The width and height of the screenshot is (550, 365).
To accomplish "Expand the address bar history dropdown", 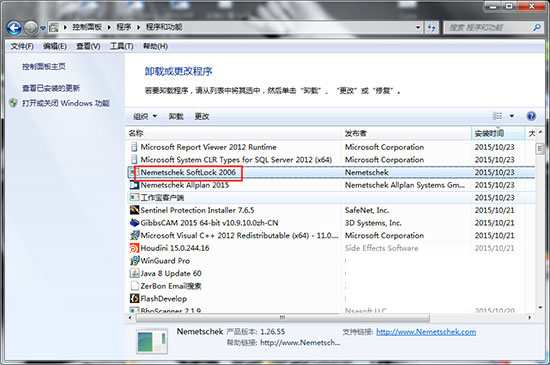I will tap(418, 27).
